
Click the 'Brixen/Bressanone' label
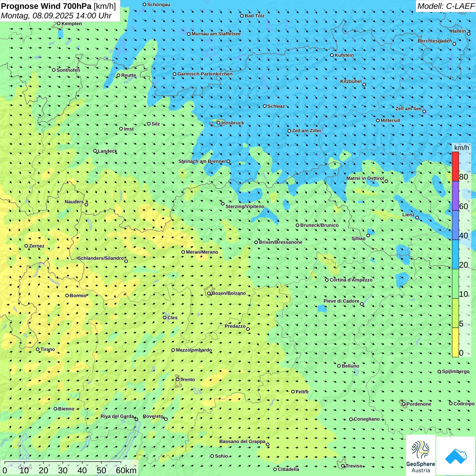[280, 242]
